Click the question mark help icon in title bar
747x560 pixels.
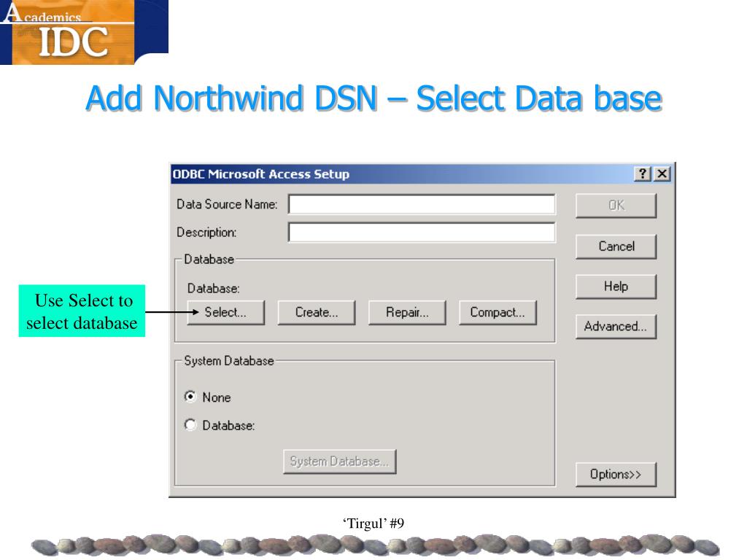[643, 174]
